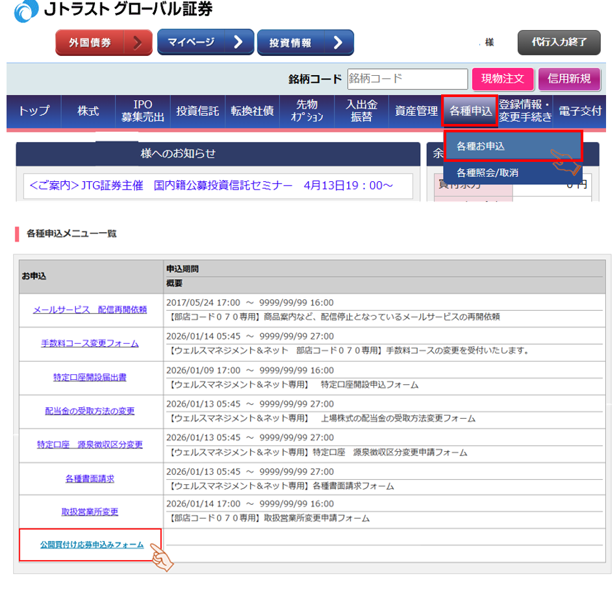Expand the 各種申込 dropdown menu
Image resolution: width=612 pixels, height=600 pixels.
point(469,111)
